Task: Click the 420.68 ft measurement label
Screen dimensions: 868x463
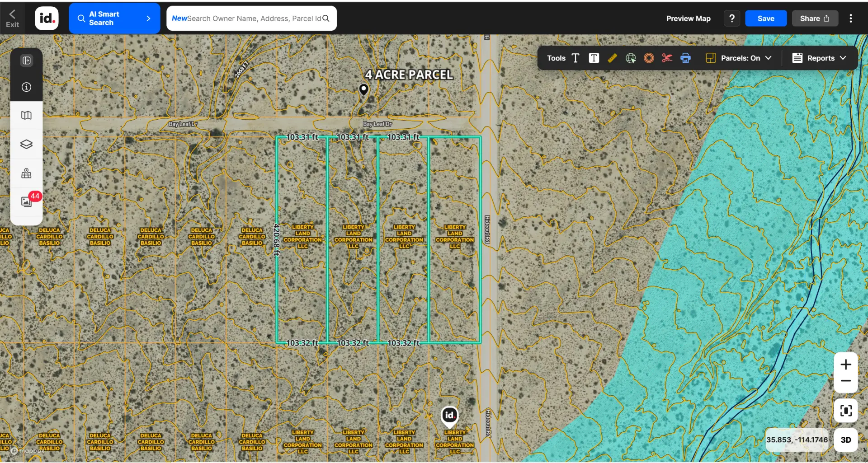Action: (276, 240)
